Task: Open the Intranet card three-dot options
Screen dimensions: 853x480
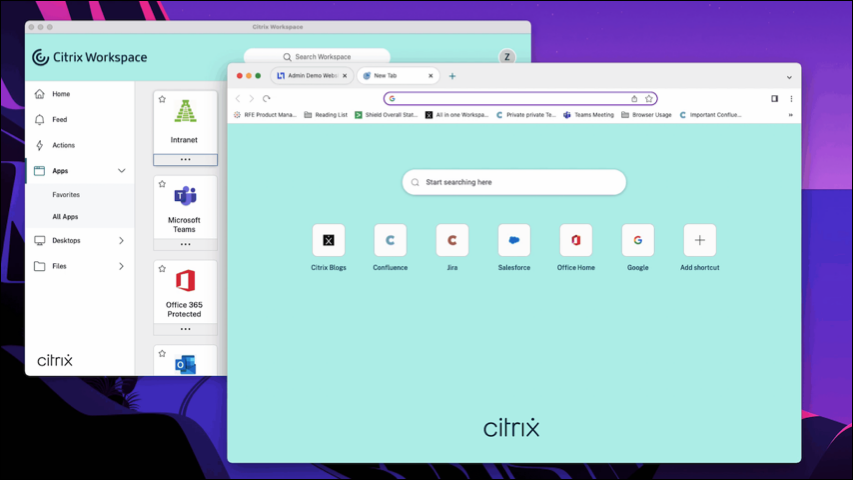Action: pyautogui.click(x=186, y=159)
